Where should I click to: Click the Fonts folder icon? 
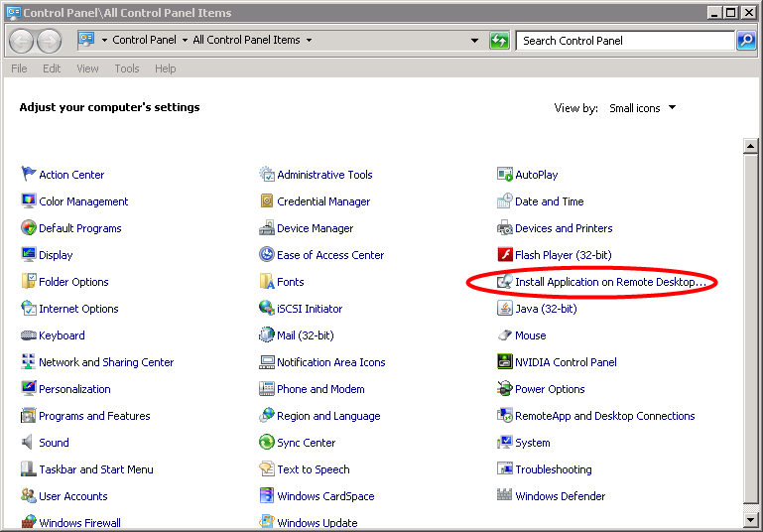(x=266, y=281)
